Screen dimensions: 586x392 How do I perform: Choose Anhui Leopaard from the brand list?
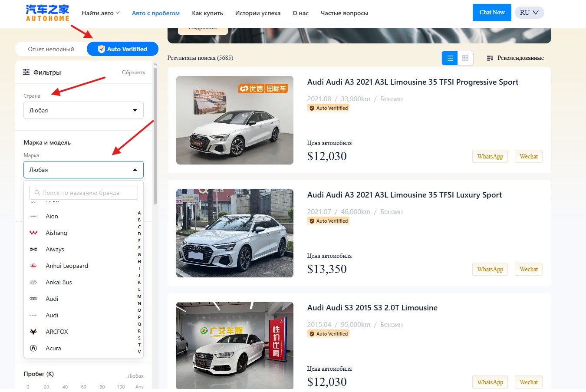82,266
